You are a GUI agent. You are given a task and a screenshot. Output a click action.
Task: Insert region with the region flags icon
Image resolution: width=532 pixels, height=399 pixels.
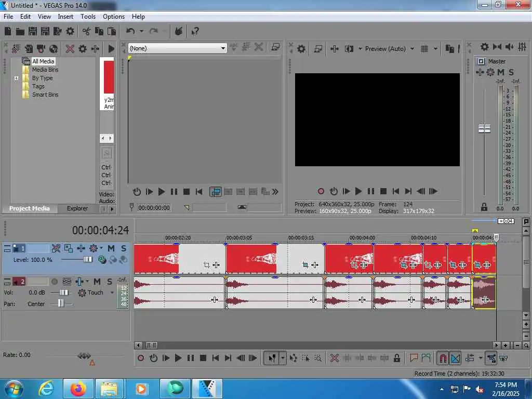pyautogui.click(x=426, y=358)
